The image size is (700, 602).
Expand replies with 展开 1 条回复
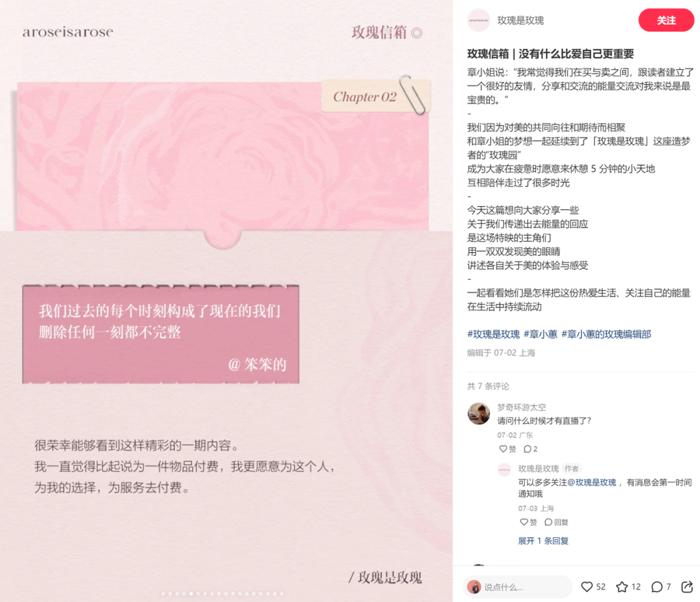point(543,541)
